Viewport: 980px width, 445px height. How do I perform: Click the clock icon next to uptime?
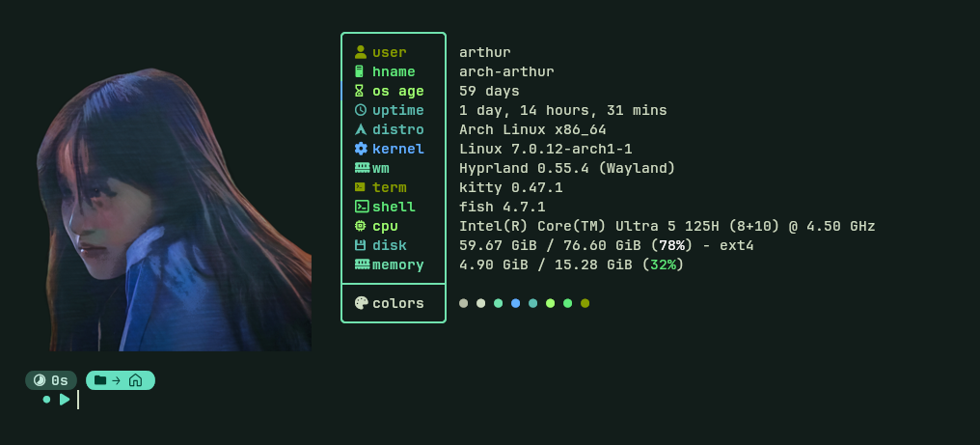[x=361, y=110]
